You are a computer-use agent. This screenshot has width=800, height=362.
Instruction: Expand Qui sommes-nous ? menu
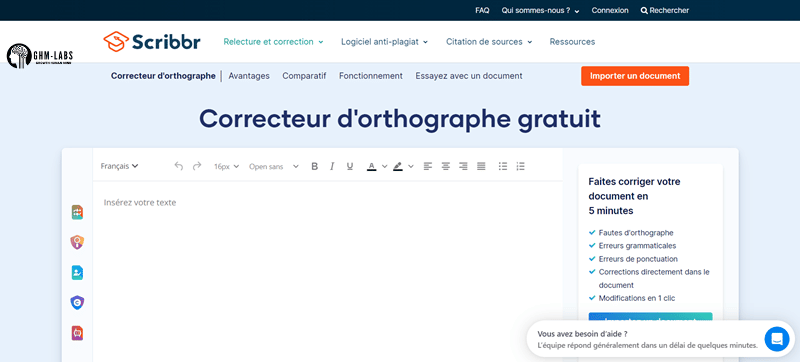(x=540, y=10)
